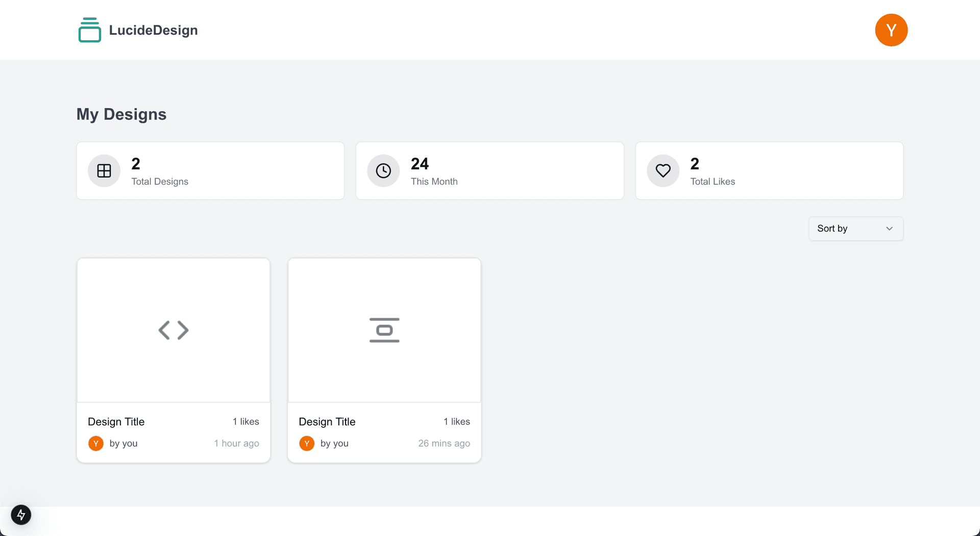980x536 pixels.
Task: Click the code brackets icon on first design
Action: tap(174, 330)
